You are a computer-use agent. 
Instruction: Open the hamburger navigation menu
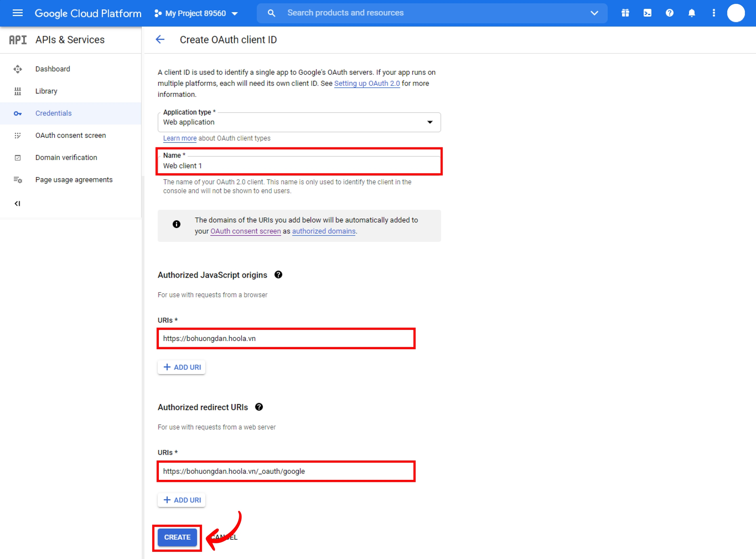coord(18,13)
